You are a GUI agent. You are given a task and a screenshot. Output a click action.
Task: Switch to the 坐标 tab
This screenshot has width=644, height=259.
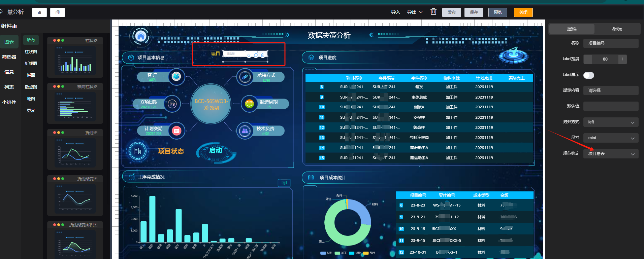point(617,29)
